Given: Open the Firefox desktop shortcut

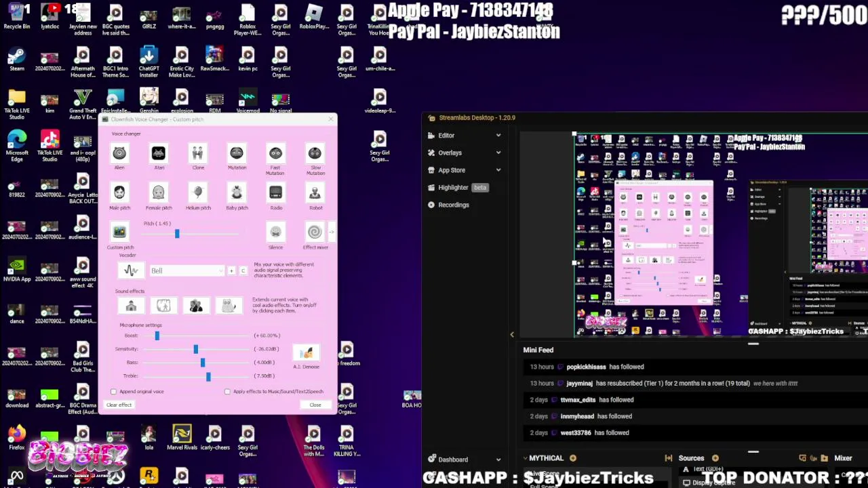Looking at the screenshot, I should (17, 438).
